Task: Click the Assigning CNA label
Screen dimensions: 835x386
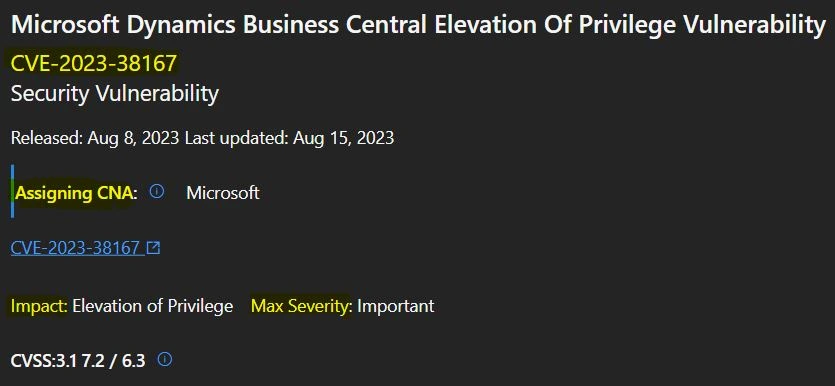Action: coord(76,193)
